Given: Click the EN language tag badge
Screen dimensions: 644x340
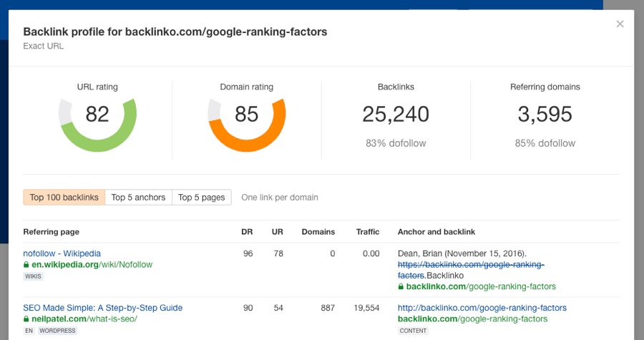Looking at the screenshot, I should point(29,331).
